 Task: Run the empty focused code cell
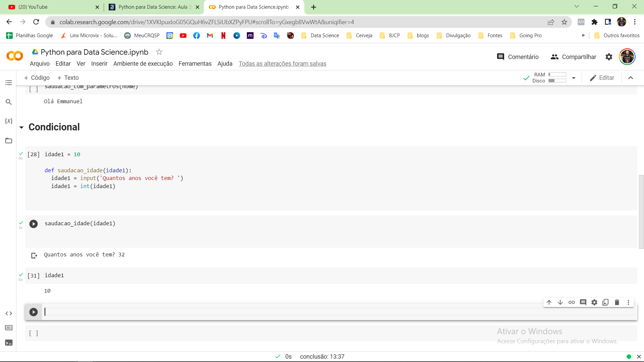point(34,312)
